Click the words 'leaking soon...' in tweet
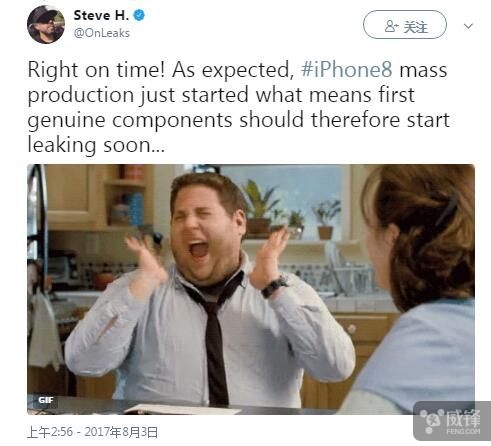491x446 pixels. pos(96,145)
